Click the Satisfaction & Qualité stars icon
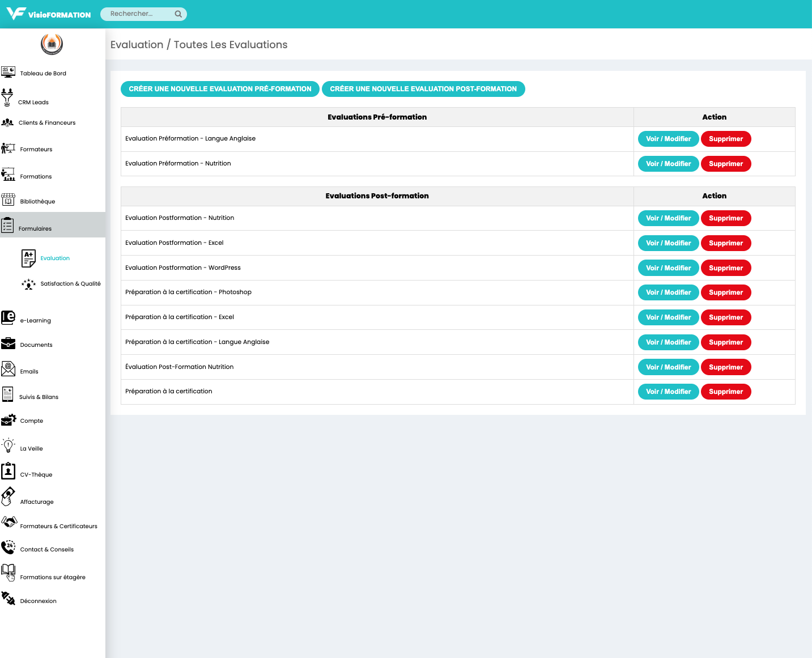Screen dimensions: 812x658 [28, 284]
